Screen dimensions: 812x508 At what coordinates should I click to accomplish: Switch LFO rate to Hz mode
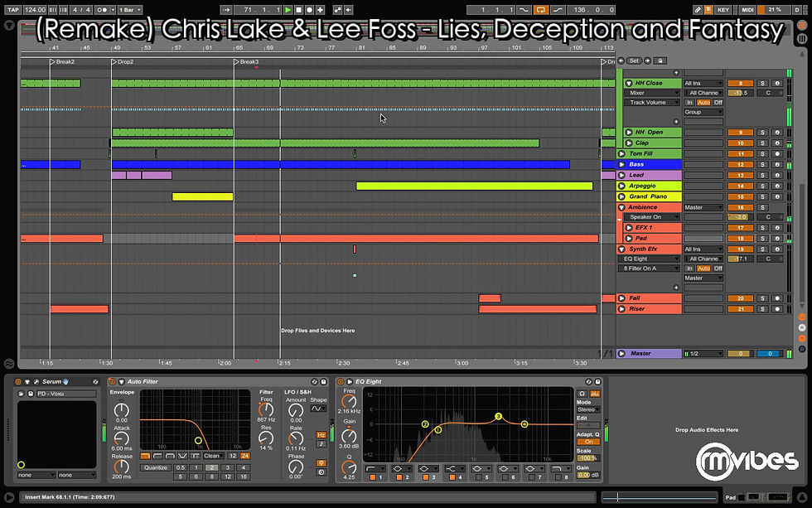(x=321, y=435)
